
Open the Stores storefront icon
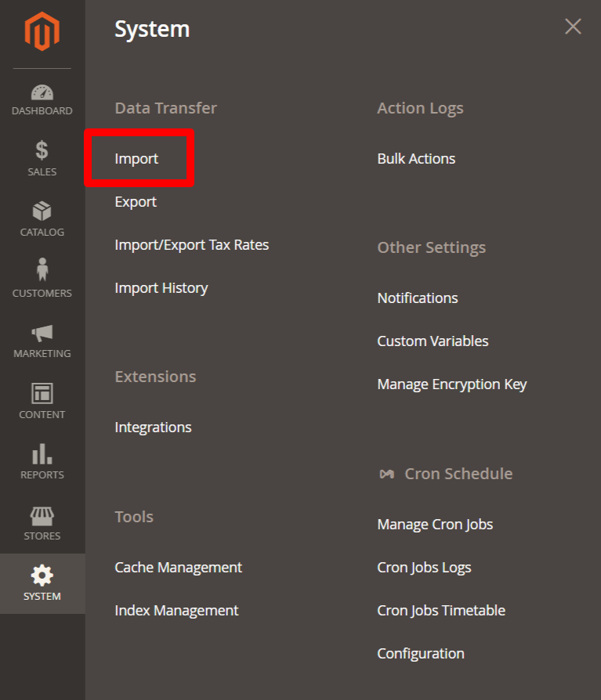(42, 516)
